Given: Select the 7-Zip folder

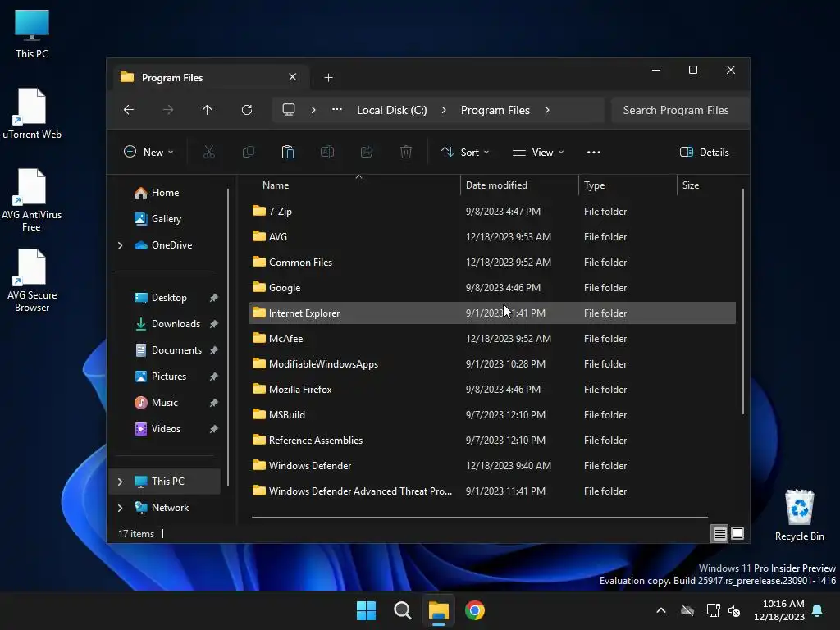Looking at the screenshot, I should pos(492,211).
